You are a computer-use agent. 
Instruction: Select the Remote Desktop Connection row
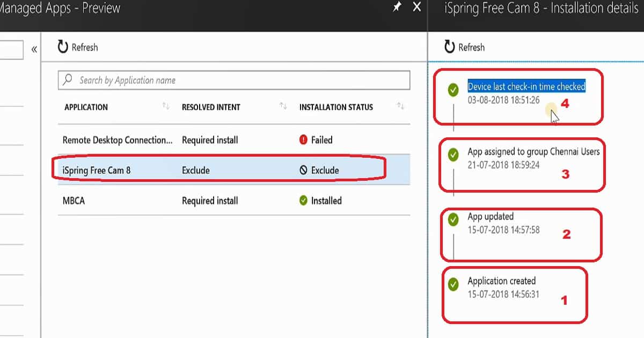click(234, 139)
